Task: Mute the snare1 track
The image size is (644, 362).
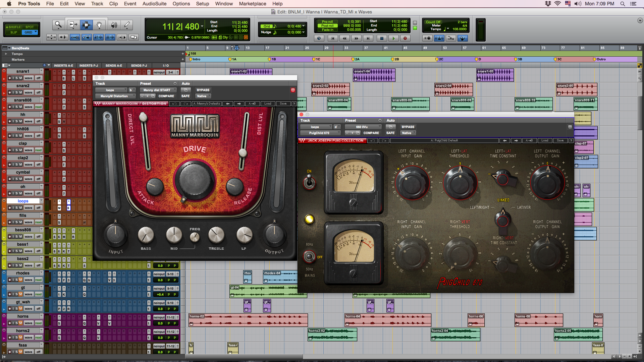Action: tap(20, 78)
